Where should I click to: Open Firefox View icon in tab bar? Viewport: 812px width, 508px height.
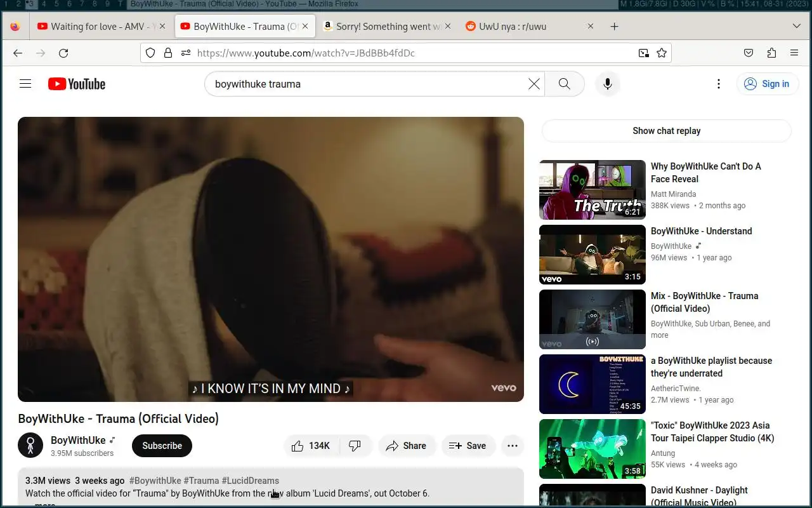[x=15, y=27]
